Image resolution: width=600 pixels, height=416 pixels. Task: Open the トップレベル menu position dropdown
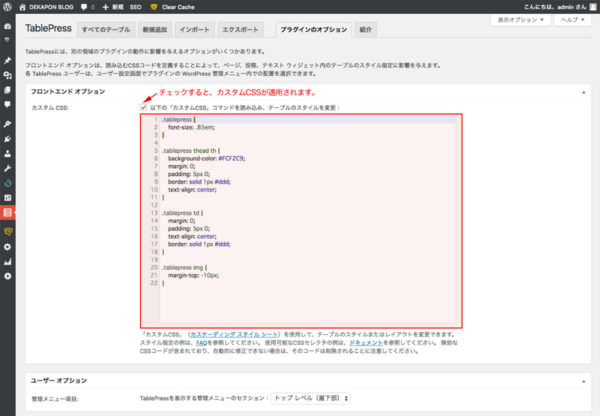[310, 398]
